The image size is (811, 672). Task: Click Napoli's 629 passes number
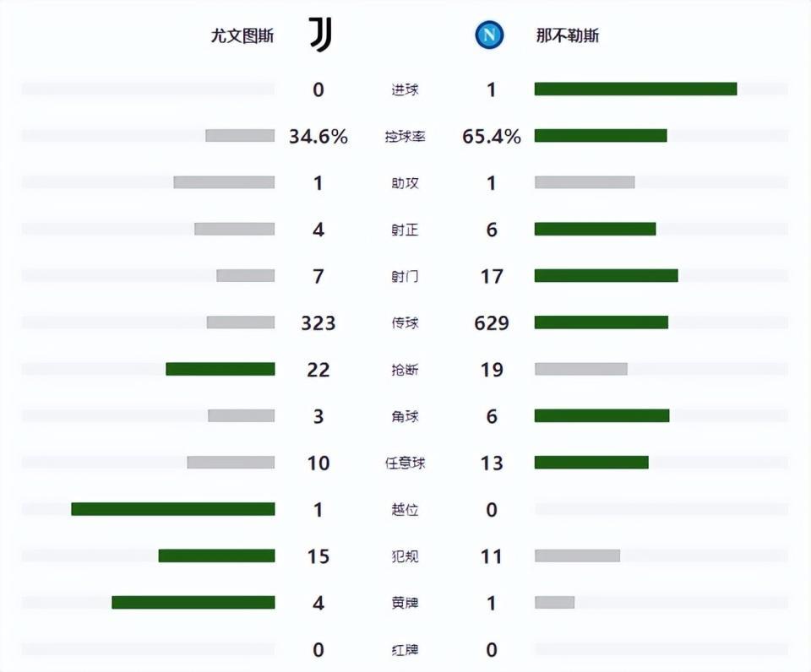[x=492, y=322]
